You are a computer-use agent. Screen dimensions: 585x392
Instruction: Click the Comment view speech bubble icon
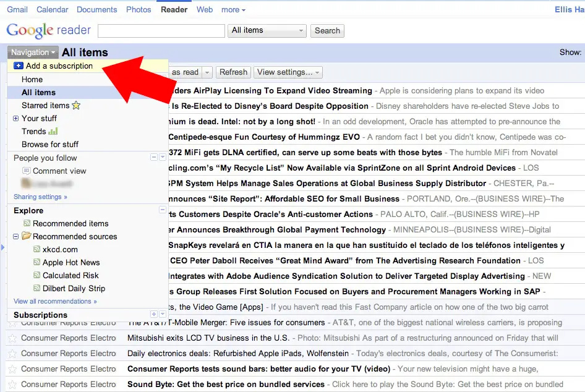tap(27, 171)
